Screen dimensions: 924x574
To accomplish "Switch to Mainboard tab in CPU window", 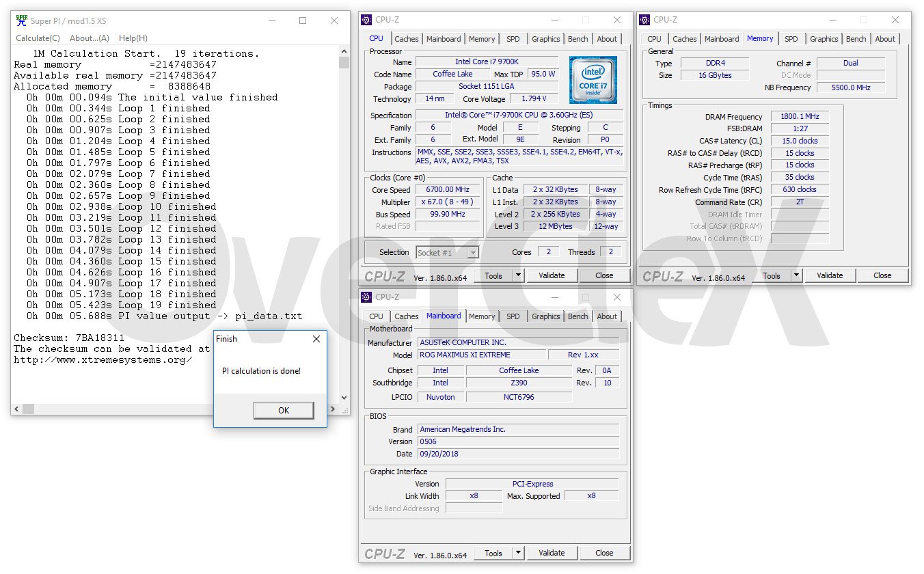I will (x=444, y=39).
